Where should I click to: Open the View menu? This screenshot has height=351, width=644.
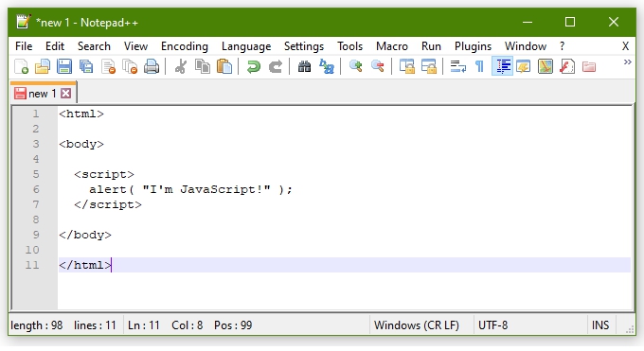tap(135, 46)
